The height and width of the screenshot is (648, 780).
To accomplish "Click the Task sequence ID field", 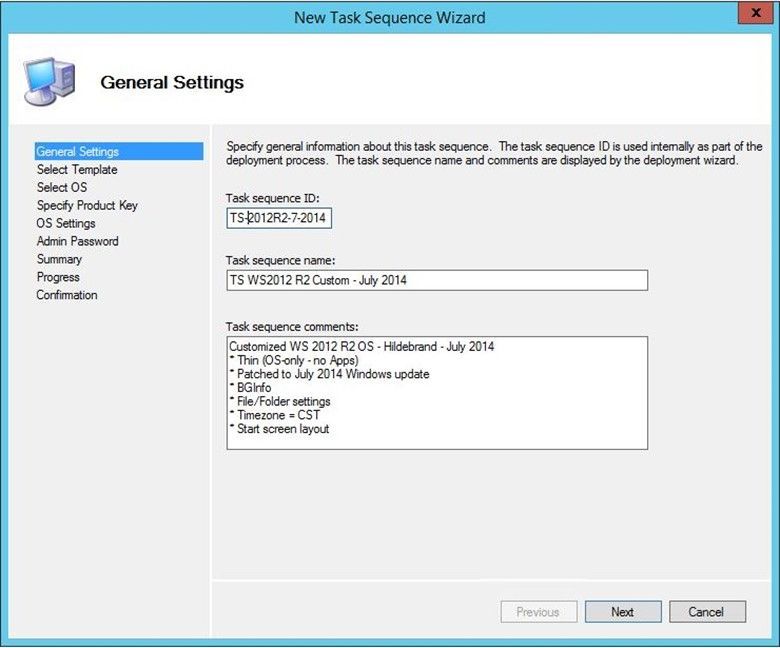I will click(279, 218).
